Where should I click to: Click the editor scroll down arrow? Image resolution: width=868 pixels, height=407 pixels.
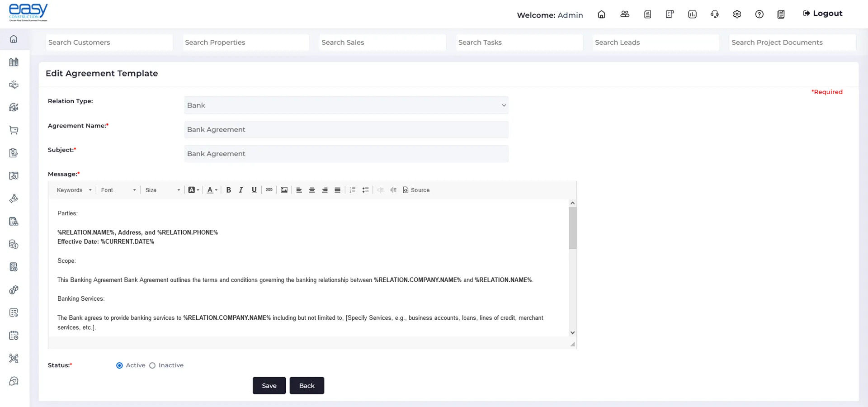[573, 332]
